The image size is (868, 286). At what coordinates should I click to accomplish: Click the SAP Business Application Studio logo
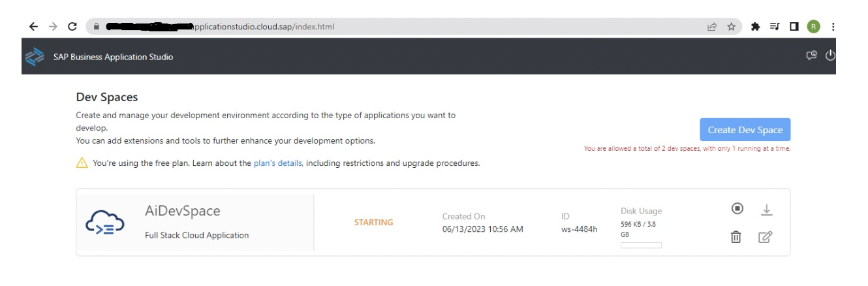[x=35, y=57]
